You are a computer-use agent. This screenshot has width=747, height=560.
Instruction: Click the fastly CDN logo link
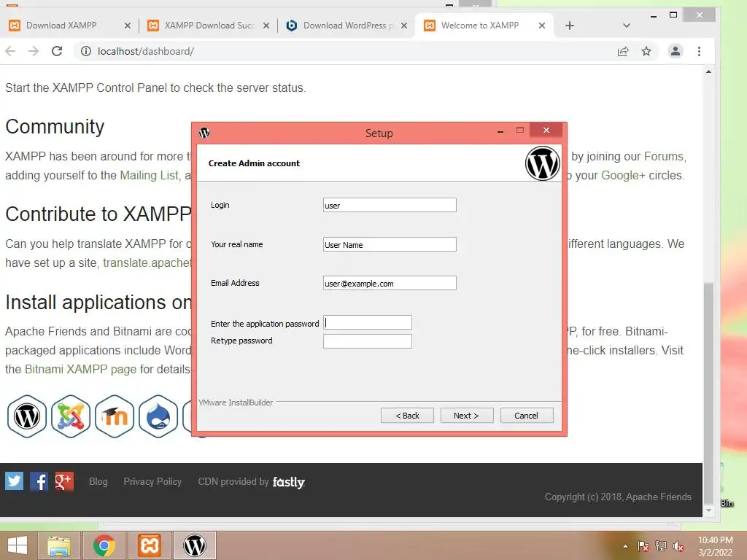pos(288,482)
